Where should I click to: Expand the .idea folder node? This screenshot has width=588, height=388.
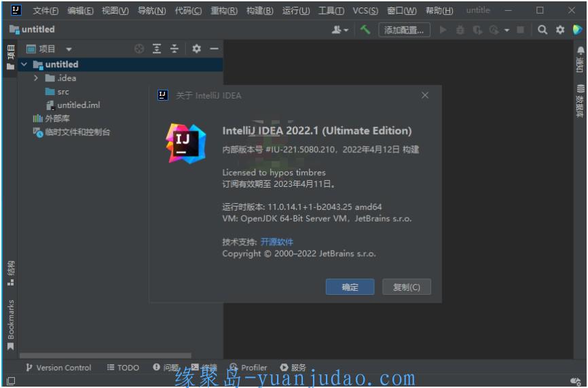[x=36, y=78]
